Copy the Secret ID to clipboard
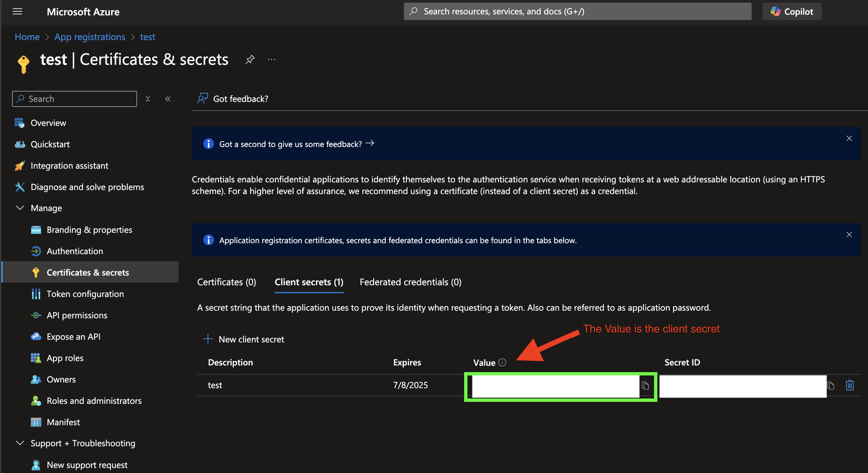 pyautogui.click(x=831, y=385)
